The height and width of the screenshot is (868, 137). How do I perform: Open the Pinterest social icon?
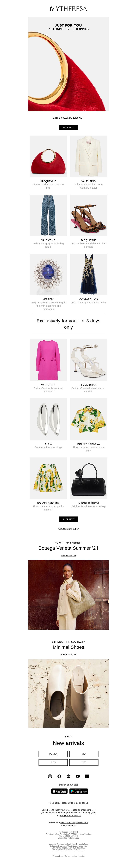click(68, 776)
